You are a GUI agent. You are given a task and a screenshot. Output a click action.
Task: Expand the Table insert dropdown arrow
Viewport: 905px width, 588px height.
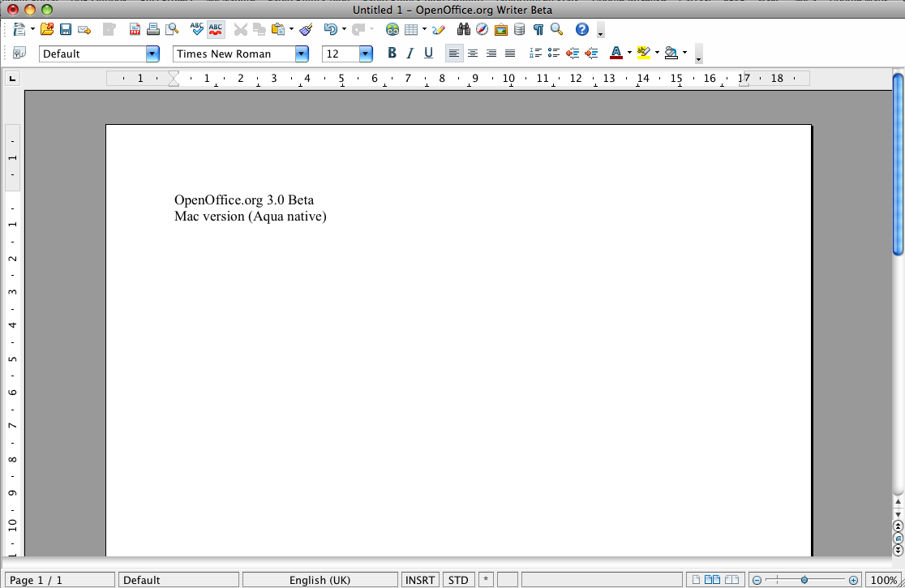[424, 29]
